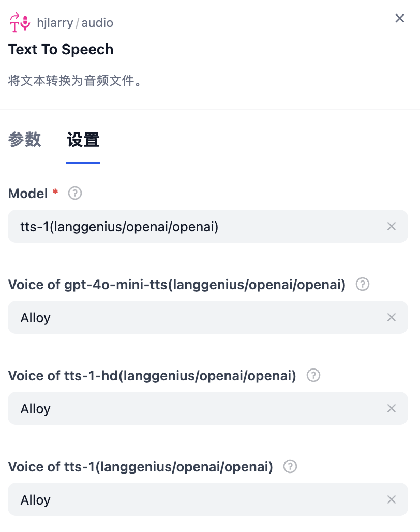Click the Text To Speech node title
This screenshot has height=532, width=420.
(x=61, y=50)
